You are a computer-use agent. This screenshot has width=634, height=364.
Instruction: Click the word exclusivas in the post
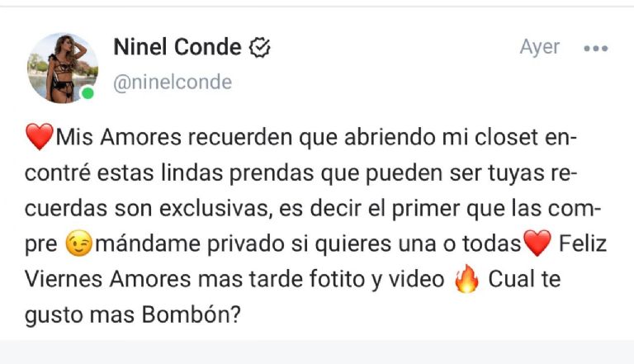(x=214, y=209)
